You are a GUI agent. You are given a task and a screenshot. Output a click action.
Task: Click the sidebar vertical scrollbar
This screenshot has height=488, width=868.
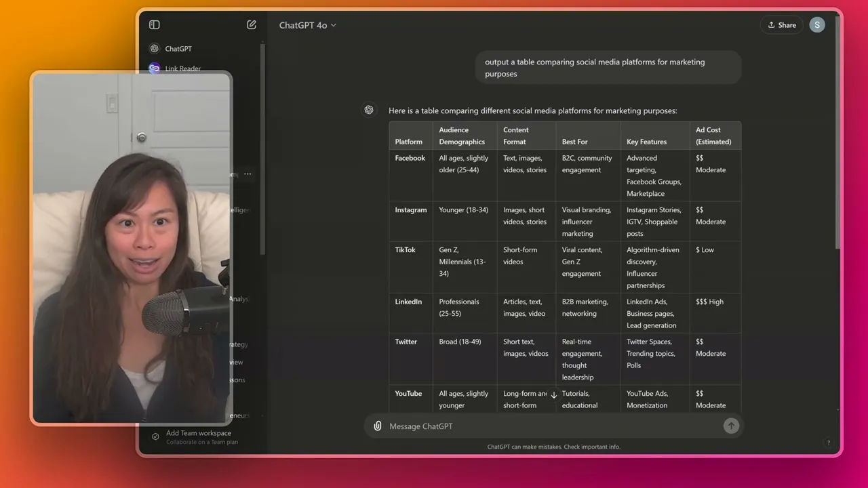point(262,149)
